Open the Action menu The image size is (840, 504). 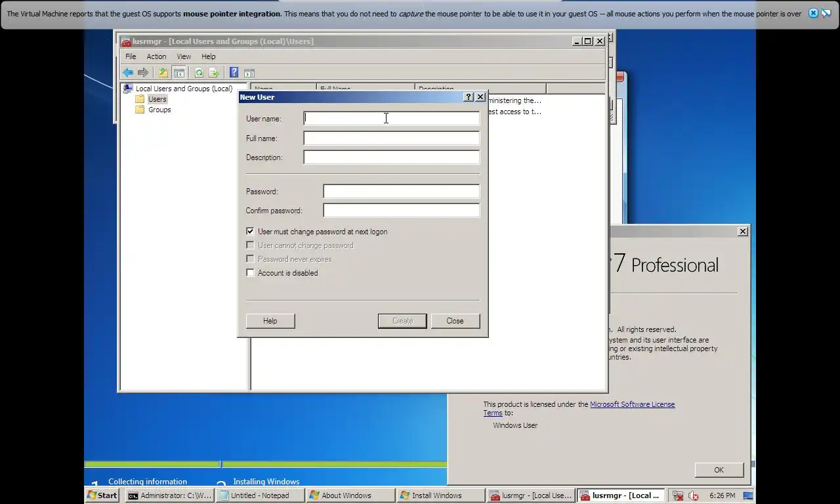156,56
